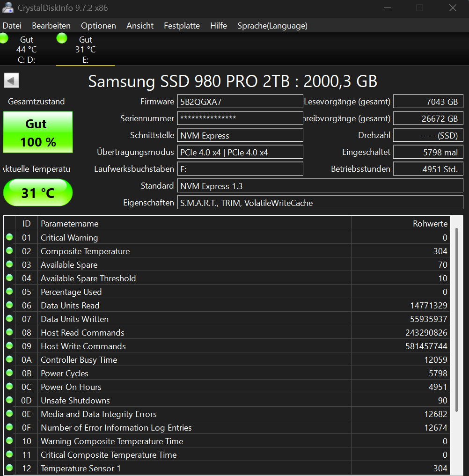Click the Eingeschaltet value 5798 mal
The height and width of the screenshot is (476, 469).
coord(428,152)
